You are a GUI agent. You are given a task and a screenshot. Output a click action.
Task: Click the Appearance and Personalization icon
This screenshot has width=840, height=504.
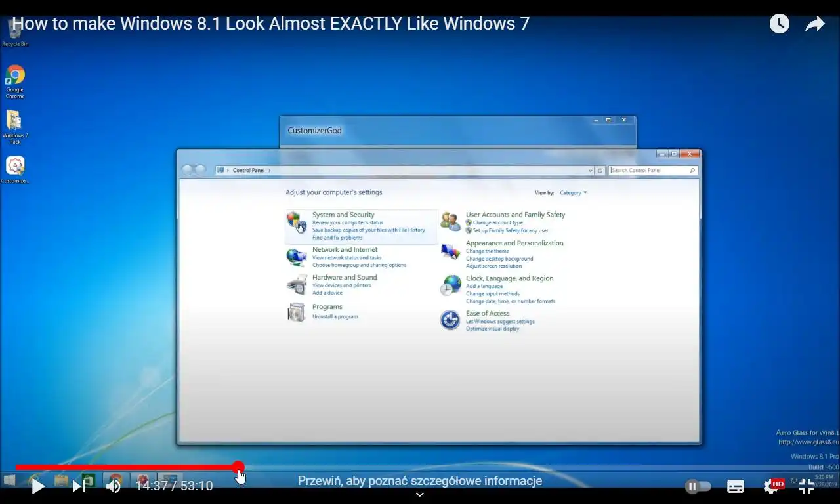pos(450,251)
